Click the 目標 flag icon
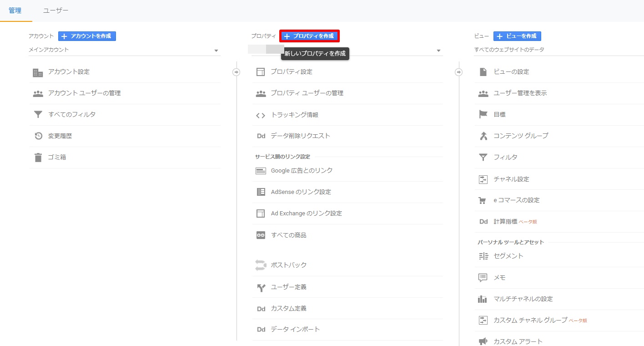644x346 pixels. tap(483, 115)
